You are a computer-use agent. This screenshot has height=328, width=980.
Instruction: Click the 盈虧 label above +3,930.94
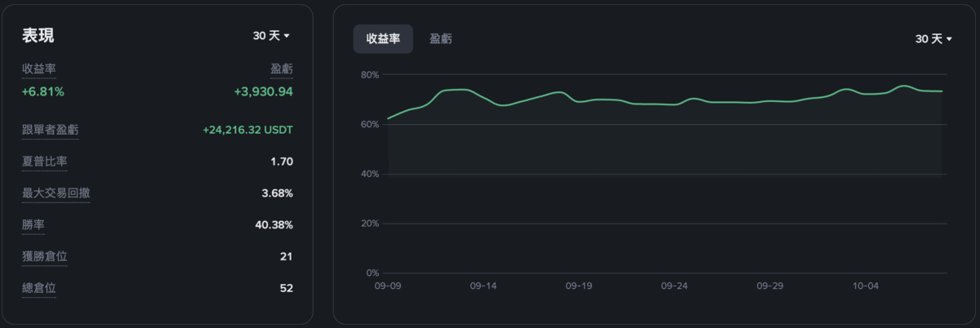[x=281, y=69]
